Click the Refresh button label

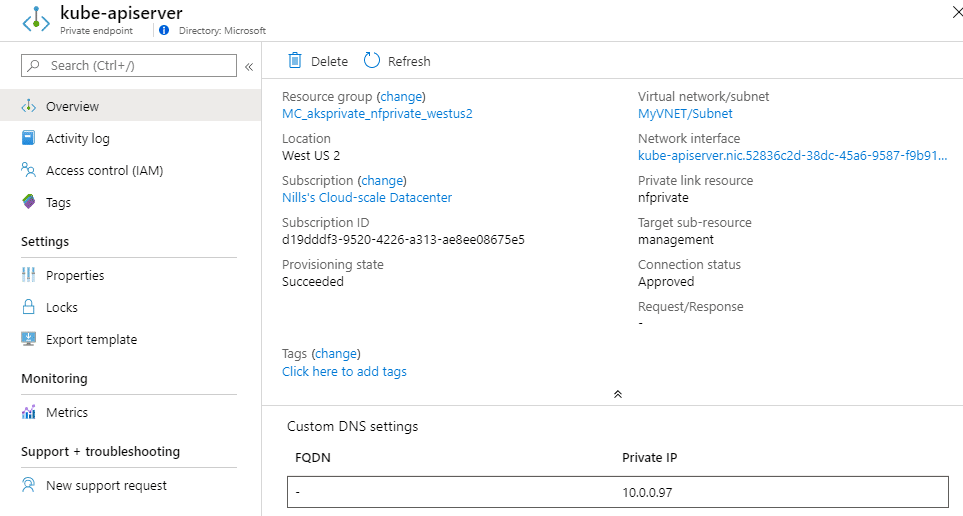[409, 61]
